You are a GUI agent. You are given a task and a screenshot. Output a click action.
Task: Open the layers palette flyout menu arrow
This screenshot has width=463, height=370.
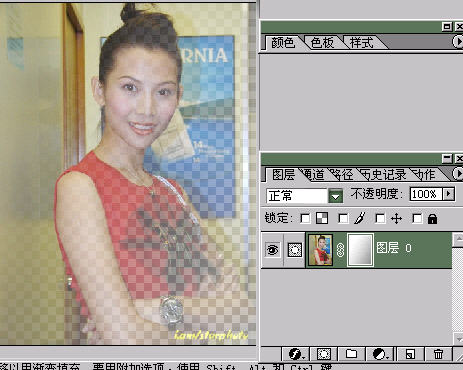click(x=458, y=173)
